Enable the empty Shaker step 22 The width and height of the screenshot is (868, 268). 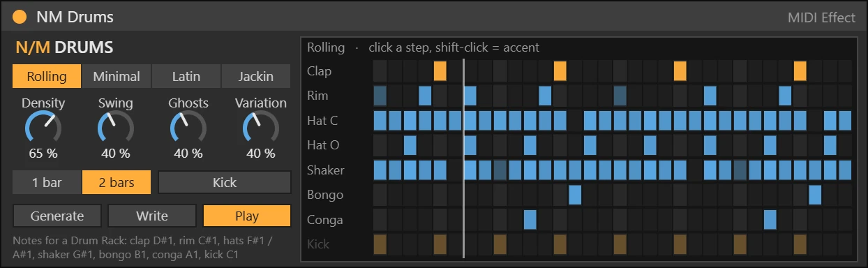[x=695, y=170]
